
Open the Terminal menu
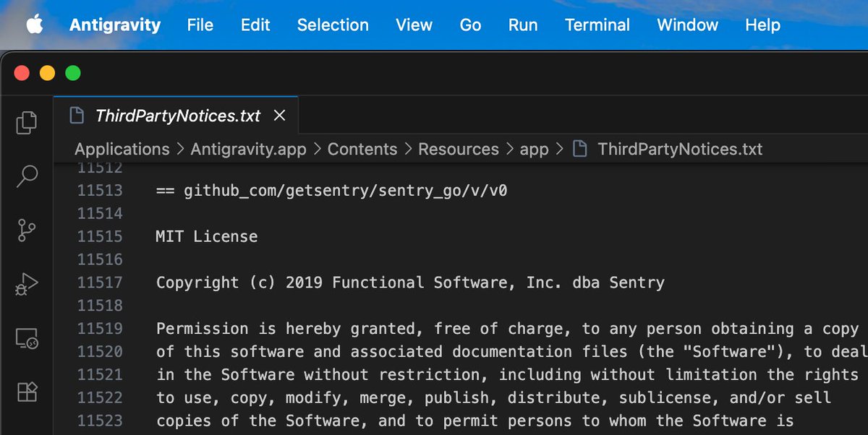(597, 25)
